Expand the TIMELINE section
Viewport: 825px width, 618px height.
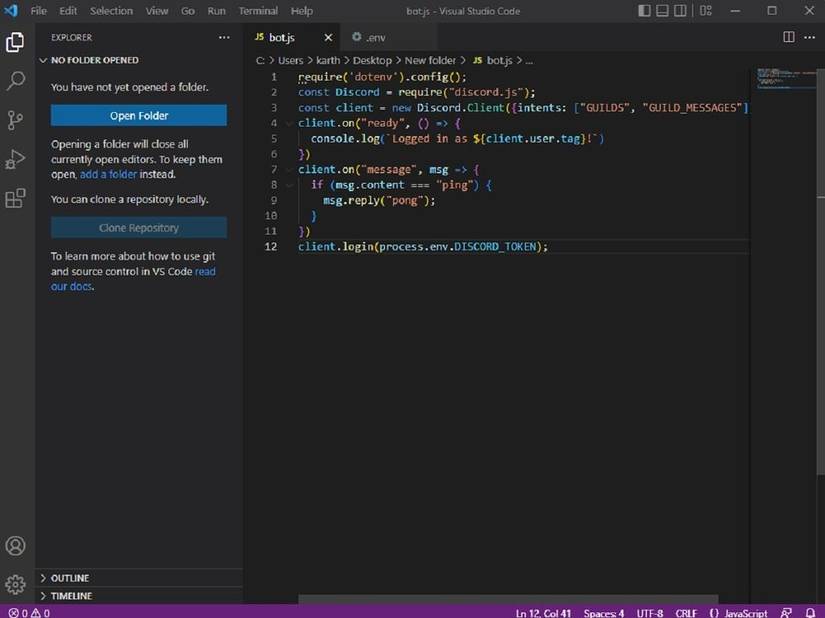[71, 596]
